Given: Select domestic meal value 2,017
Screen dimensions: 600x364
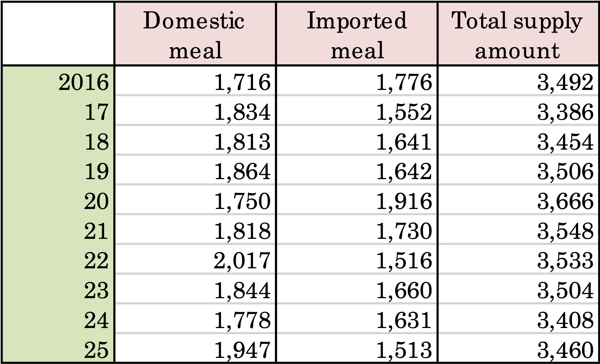Looking at the screenshot, I should pos(242,261).
